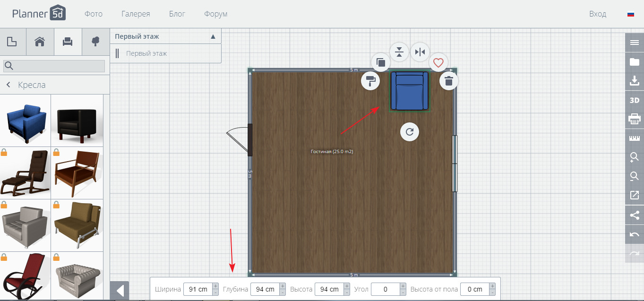Click the Угол angle input field
This screenshot has height=301, width=644.
pyautogui.click(x=385, y=289)
